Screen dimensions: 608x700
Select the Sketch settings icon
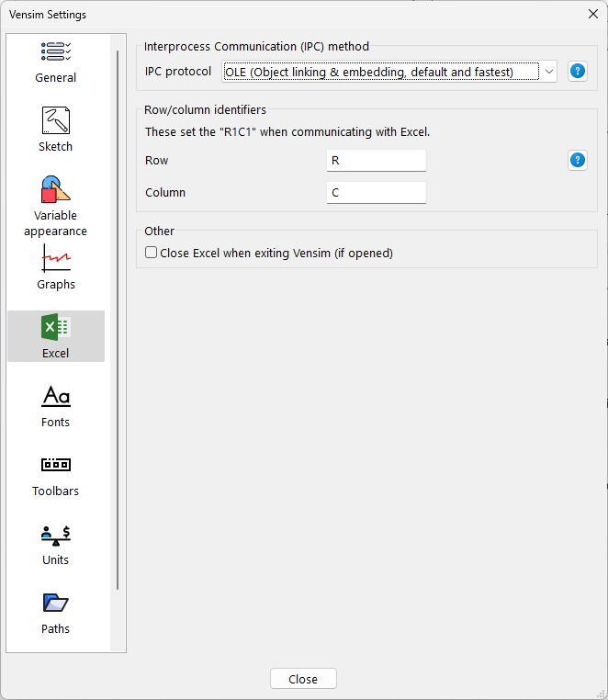pos(56,121)
